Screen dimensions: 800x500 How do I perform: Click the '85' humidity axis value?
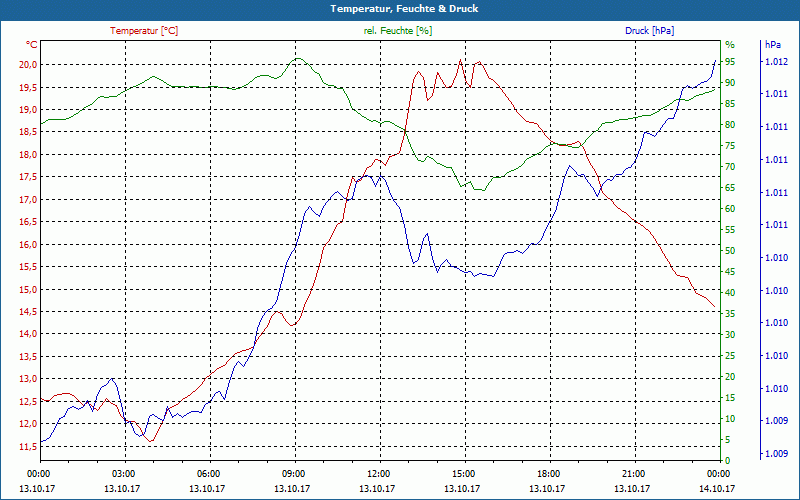click(x=730, y=104)
